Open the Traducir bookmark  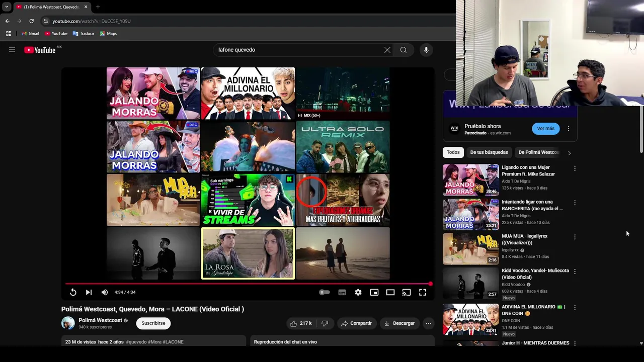point(84,34)
